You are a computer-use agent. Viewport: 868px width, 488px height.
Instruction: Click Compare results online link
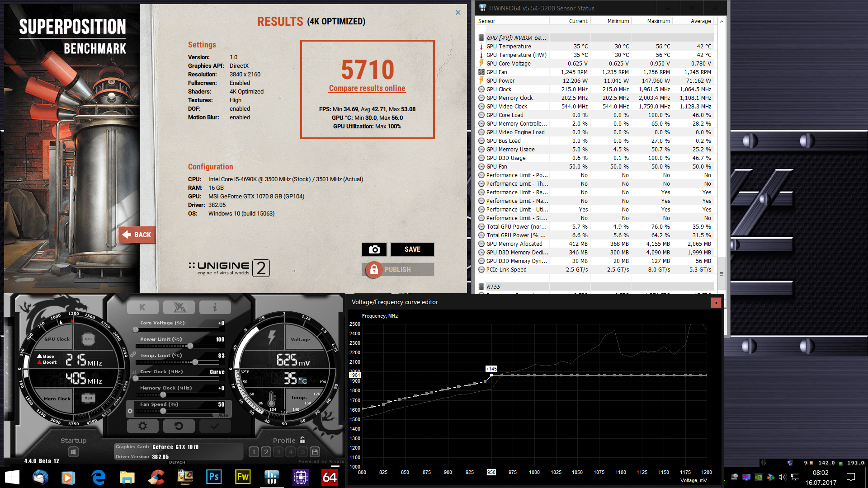(367, 88)
